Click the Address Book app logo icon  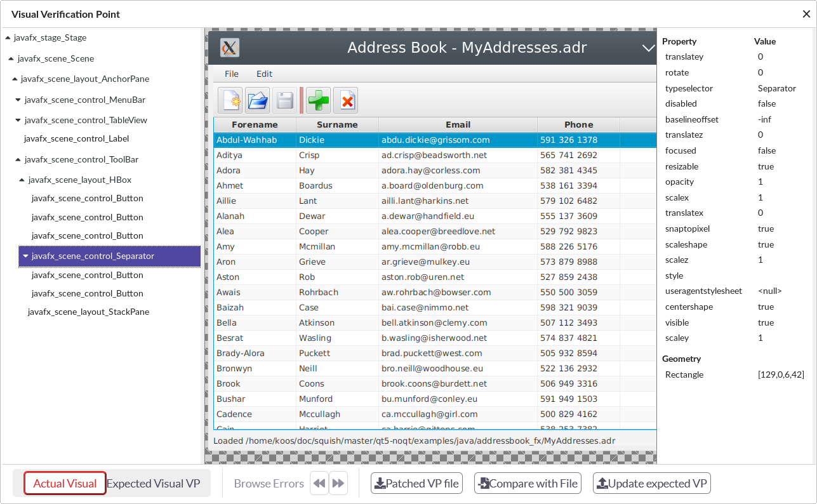[x=229, y=48]
